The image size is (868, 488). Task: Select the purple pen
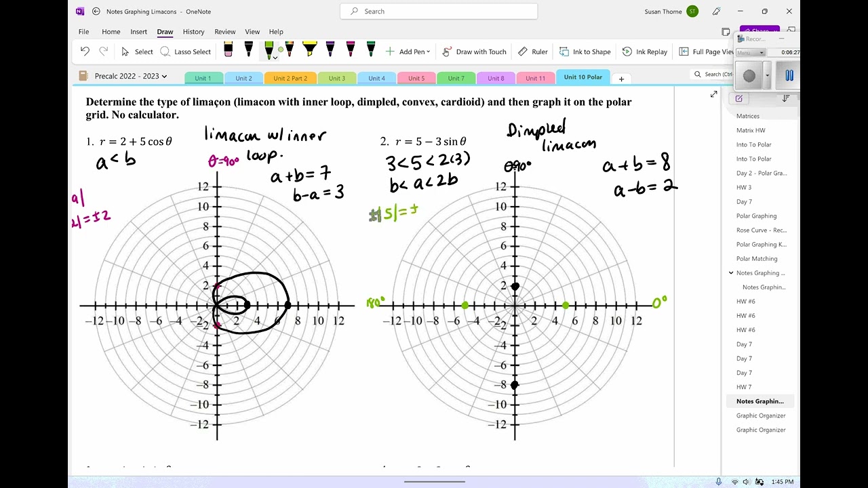coord(330,49)
